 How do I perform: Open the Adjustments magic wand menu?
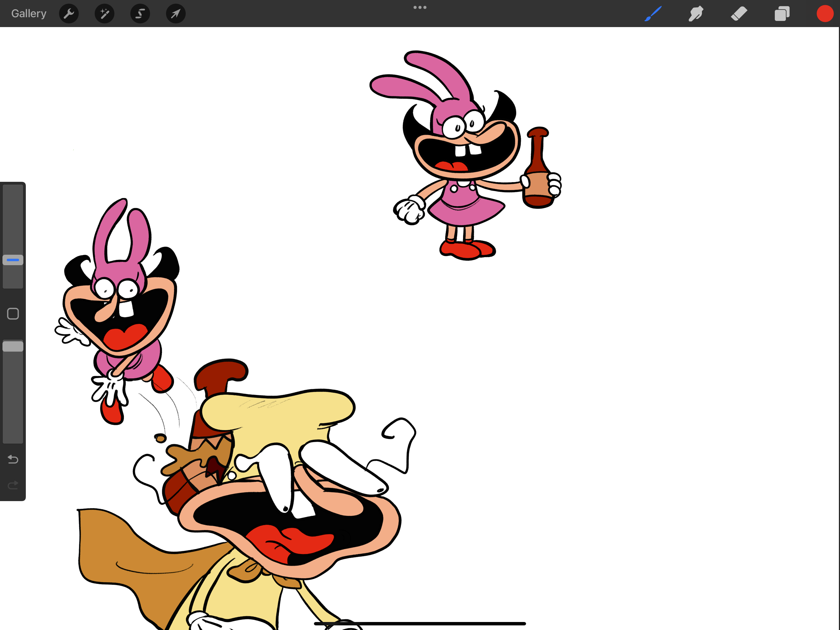point(105,14)
